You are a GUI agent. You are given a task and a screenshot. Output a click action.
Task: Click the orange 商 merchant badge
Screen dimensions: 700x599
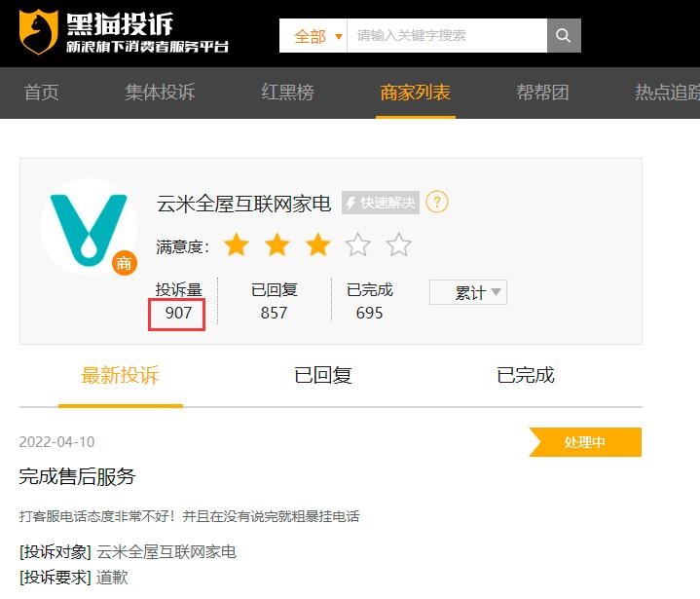point(124,263)
